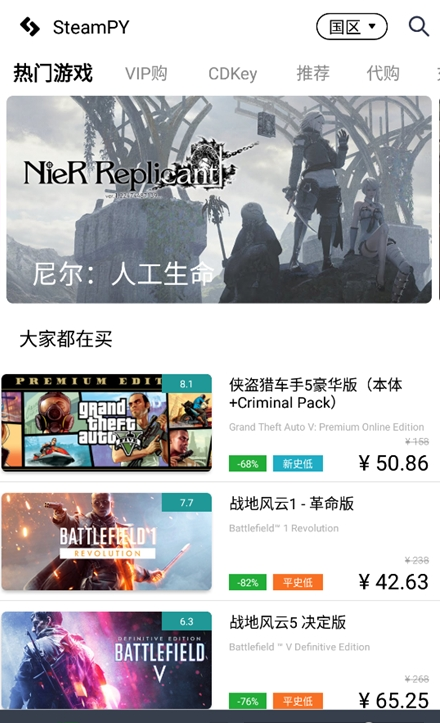Tap the 6.3 rating badge on Battlefield V
This screenshot has width=440, height=723.
tap(186, 621)
